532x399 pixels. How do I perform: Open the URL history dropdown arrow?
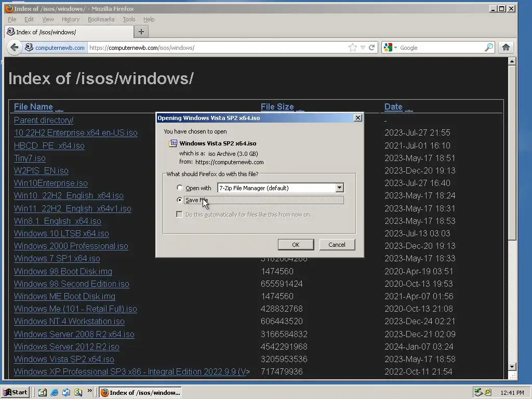pos(363,47)
